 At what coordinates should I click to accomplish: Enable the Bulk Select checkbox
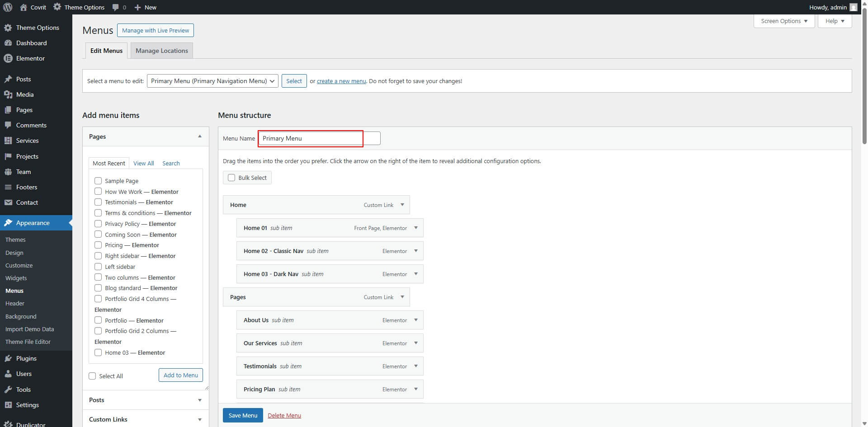[x=231, y=178]
